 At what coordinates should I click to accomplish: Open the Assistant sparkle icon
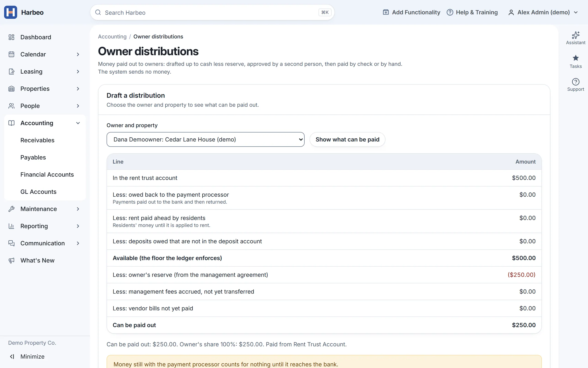coord(575,35)
